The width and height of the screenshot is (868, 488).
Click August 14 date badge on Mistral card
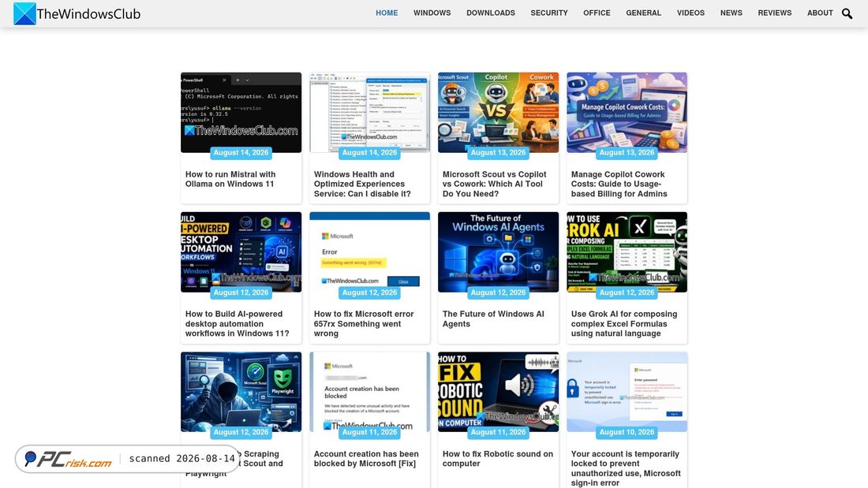(241, 153)
